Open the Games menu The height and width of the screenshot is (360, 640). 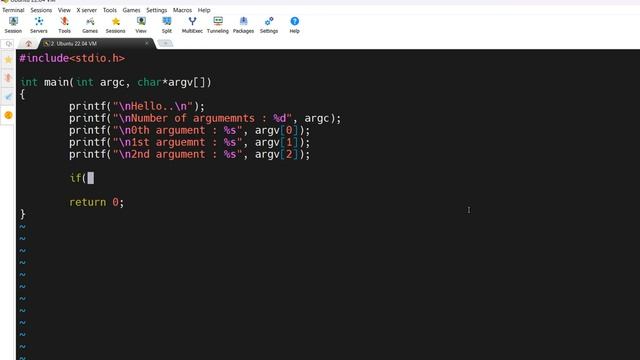click(131, 10)
